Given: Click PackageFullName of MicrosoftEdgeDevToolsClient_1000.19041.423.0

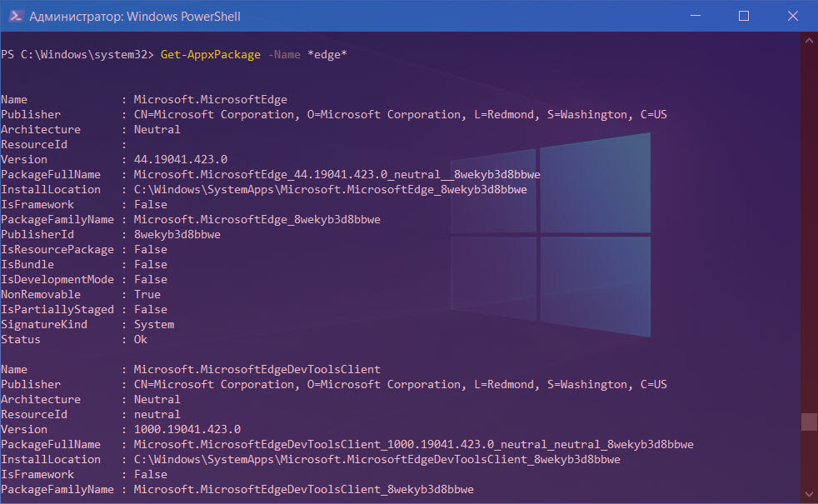Looking at the screenshot, I should click(x=414, y=445).
